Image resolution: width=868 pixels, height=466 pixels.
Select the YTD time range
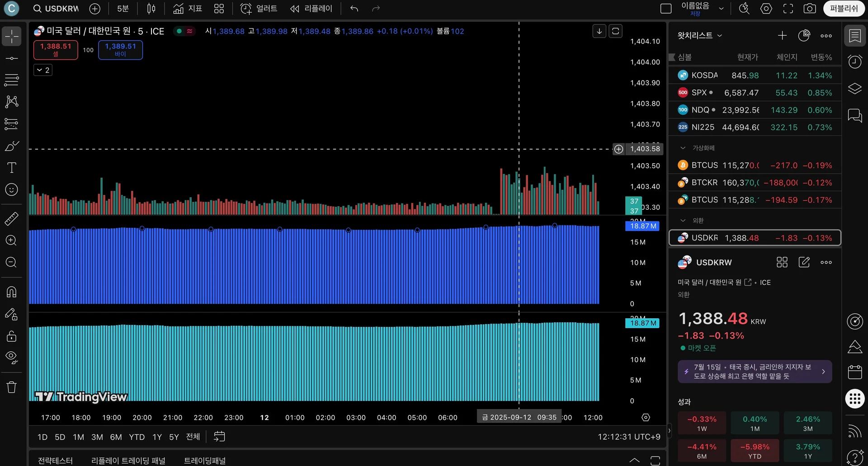(137, 437)
